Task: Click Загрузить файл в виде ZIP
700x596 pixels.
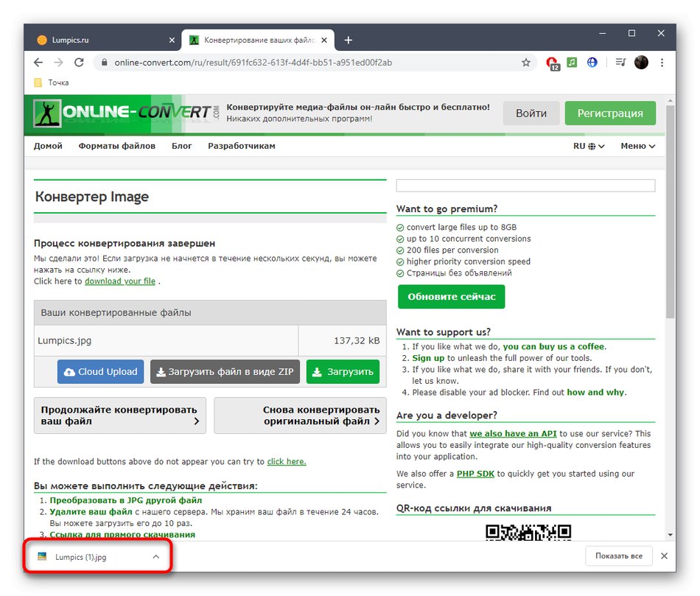Action: pyautogui.click(x=225, y=372)
